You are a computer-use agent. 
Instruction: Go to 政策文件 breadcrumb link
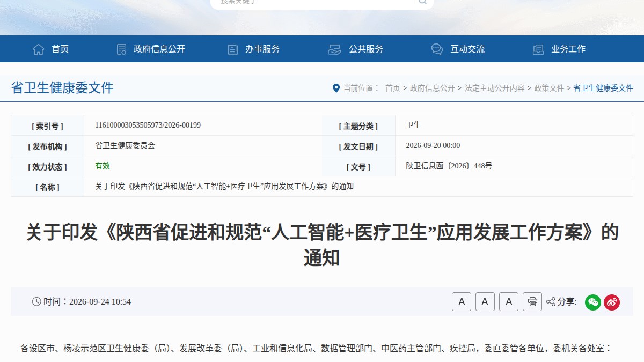550,88
